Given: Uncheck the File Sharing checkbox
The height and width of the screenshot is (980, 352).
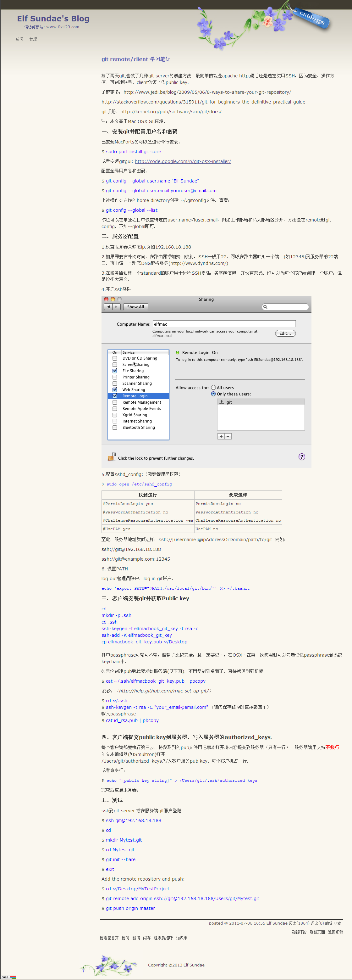Looking at the screenshot, I should point(115,371).
